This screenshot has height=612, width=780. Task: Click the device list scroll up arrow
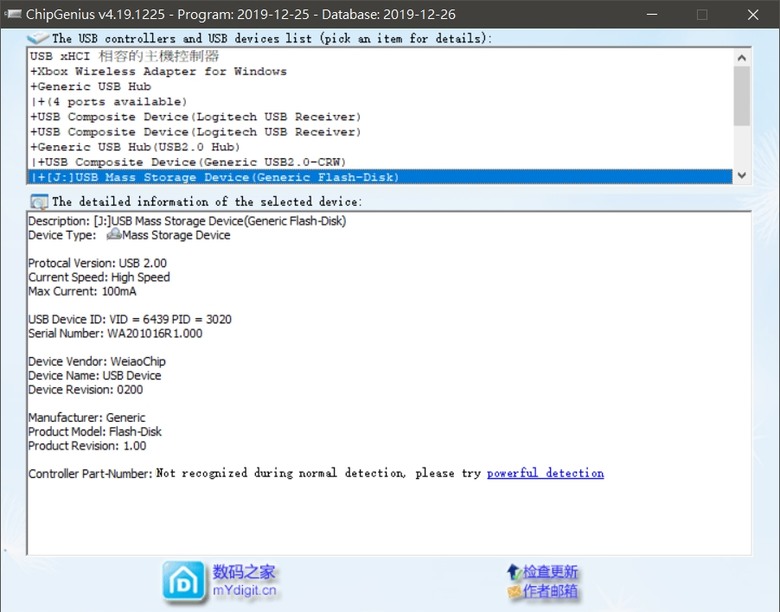pyautogui.click(x=742, y=58)
